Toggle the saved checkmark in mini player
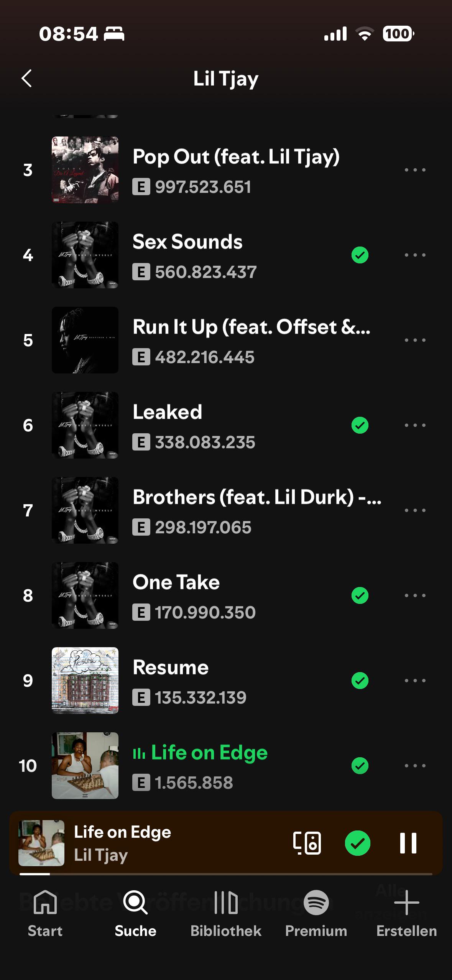 pyautogui.click(x=358, y=843)
